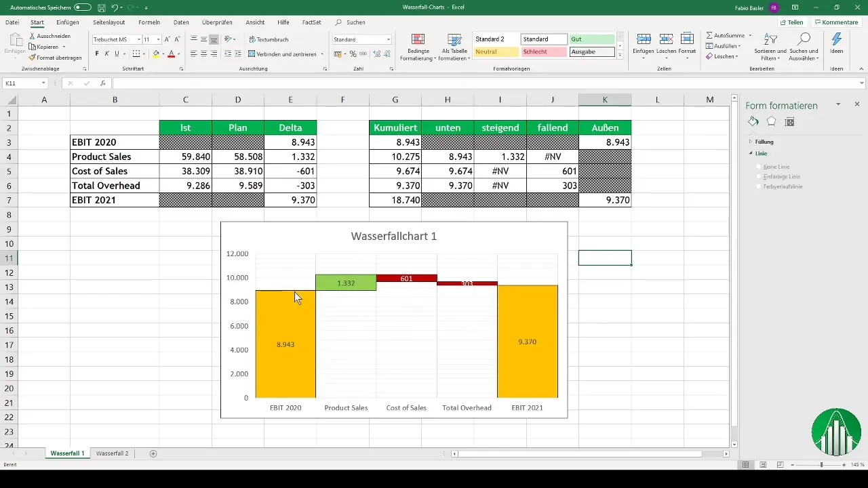
Task: Open the Formeln ribbon tab
Action: [x=149, y=22]
